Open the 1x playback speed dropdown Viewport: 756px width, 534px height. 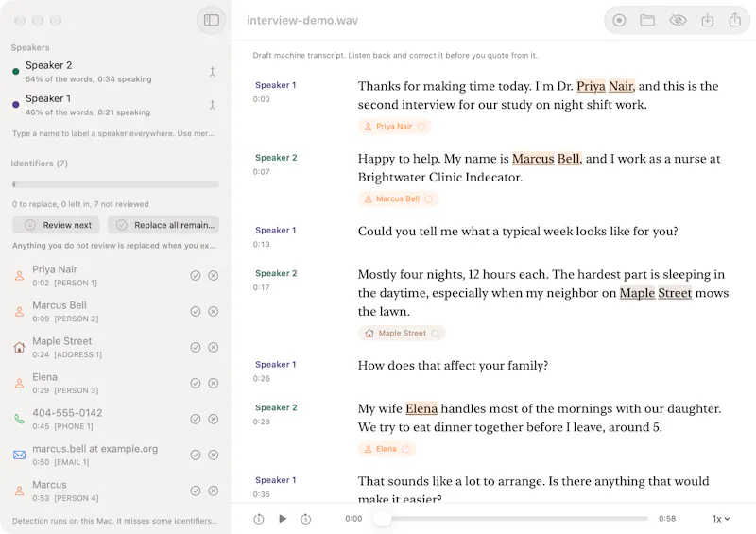pos(721,519)
